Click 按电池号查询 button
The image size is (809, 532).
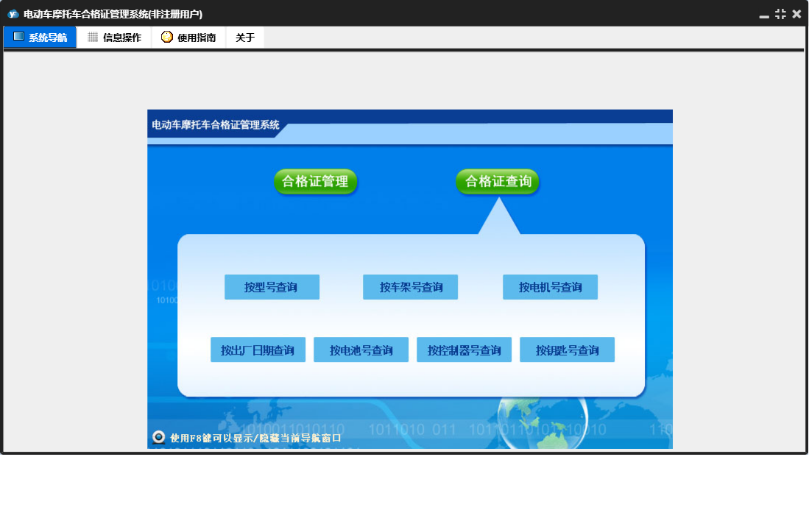(x=361, y=350)
